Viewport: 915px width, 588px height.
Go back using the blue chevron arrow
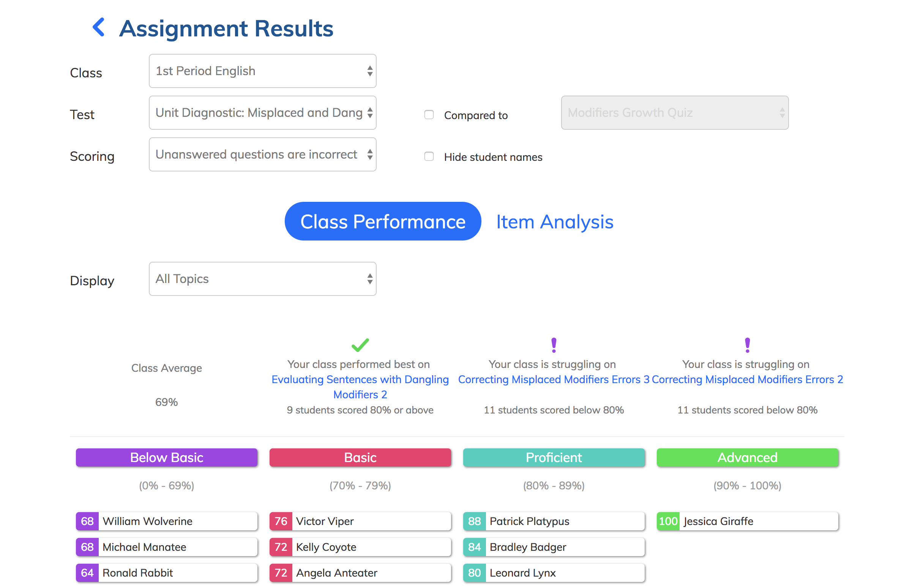[x=99, y=27]
